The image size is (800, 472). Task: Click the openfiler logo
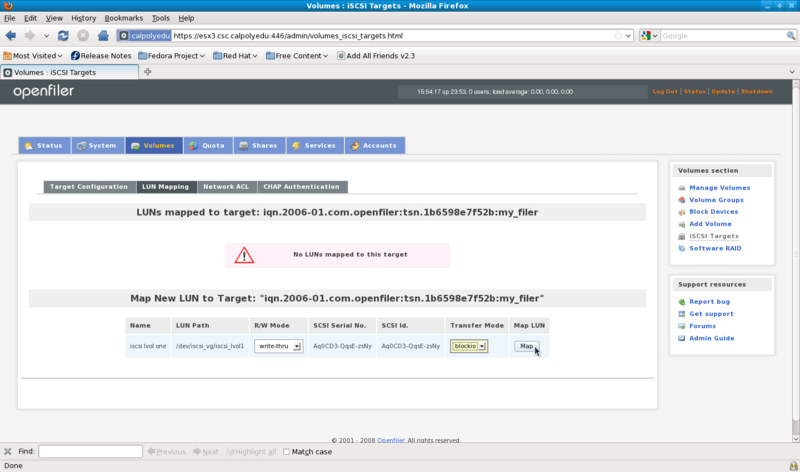coord(44,91)
